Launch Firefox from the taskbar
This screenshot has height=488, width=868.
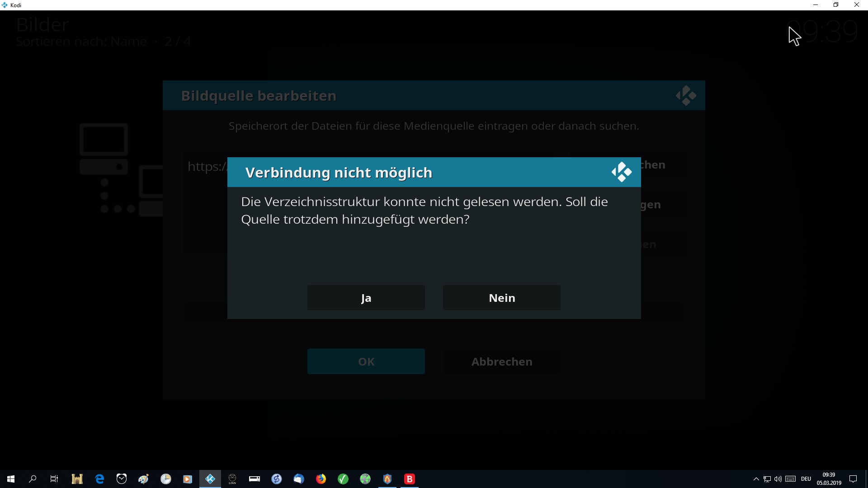tap(321, 479)
